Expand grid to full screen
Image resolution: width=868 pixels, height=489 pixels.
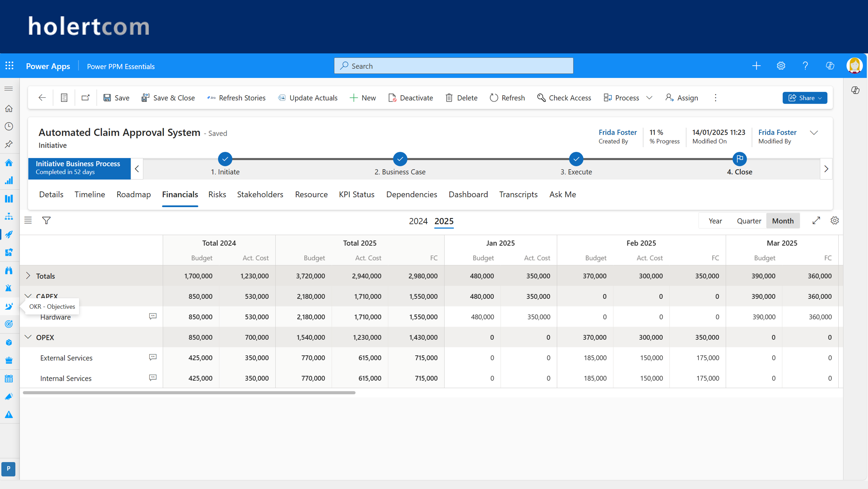tap(816, 220)
